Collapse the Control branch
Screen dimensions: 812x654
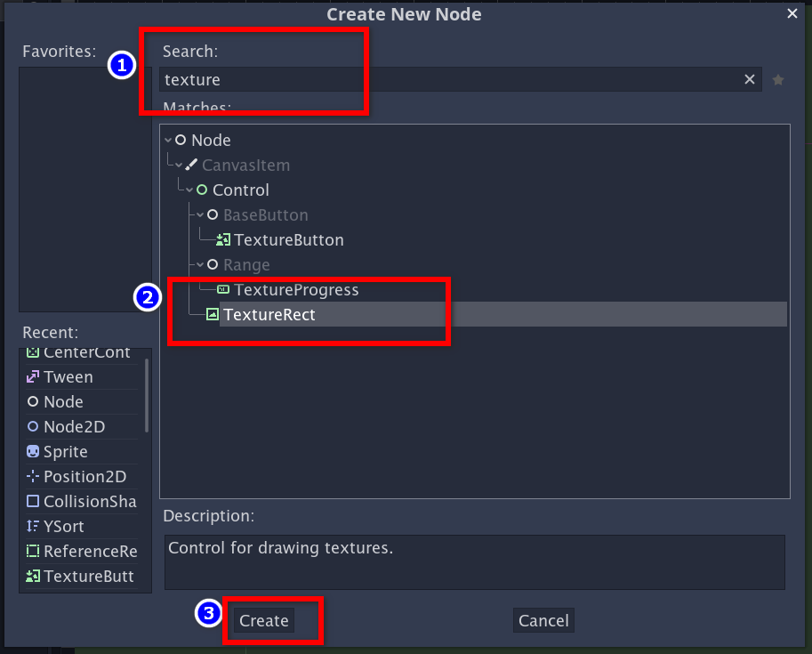(189, 190)
